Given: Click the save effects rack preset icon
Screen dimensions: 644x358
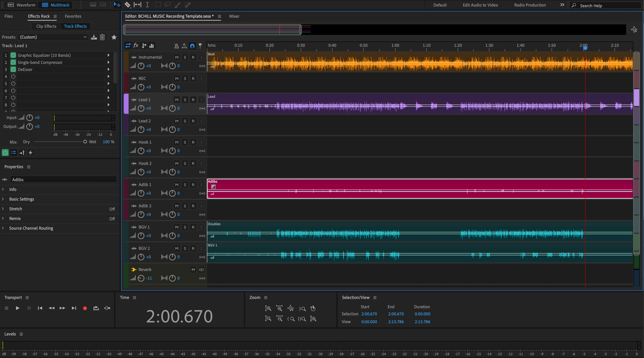Looking at the screenshot, I should point(94,37).
